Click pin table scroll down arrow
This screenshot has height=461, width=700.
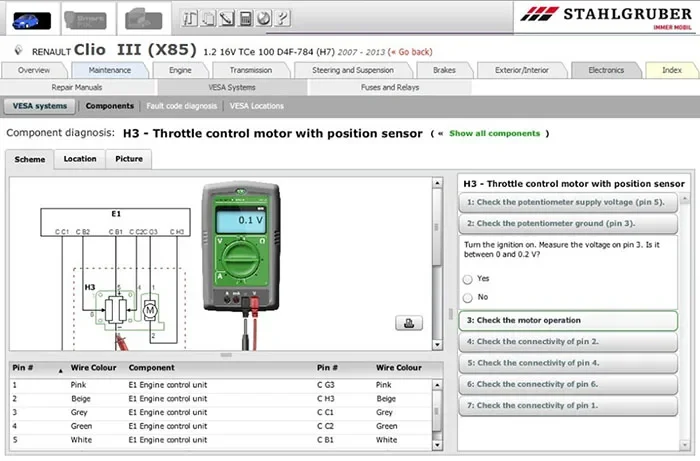pyautogui.click(x=437, y=445)
